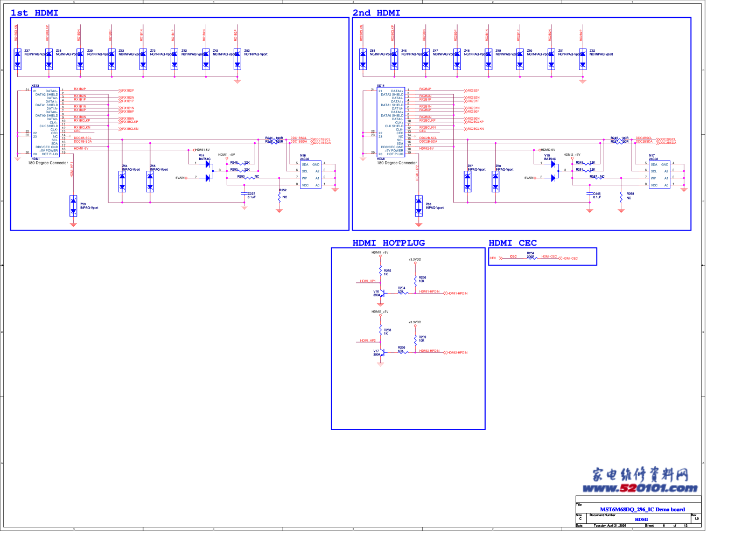Image resolution: width=756 pixels, height=535 pixels.
Task: Click the "HDMI CEC" section title
Action: [513, 243]
